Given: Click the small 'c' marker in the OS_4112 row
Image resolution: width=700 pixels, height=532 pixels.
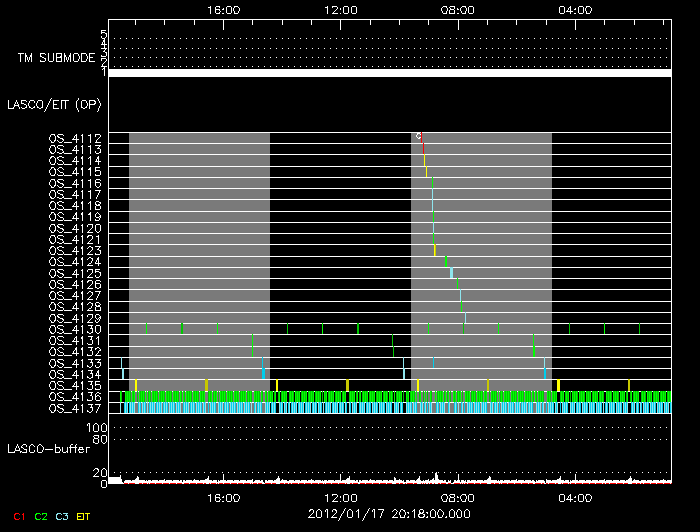Looking at the screenshot, I should tap(419, 136).
